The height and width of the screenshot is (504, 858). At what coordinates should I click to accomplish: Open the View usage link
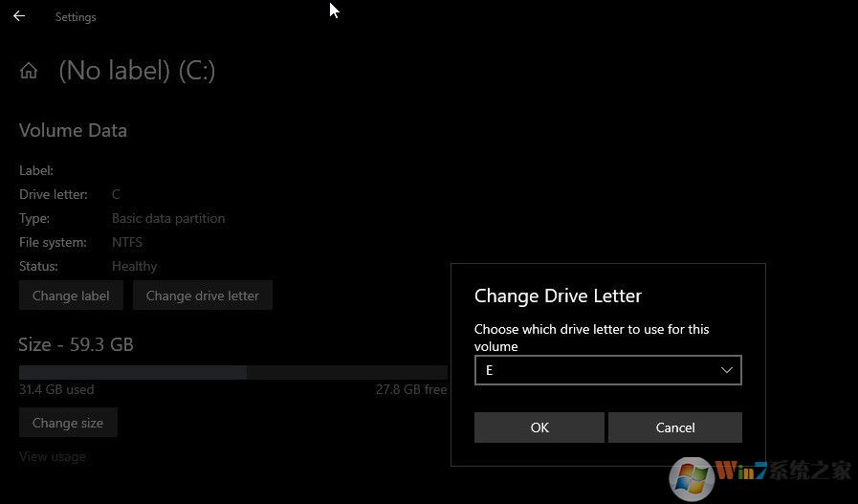coord(53,456)
